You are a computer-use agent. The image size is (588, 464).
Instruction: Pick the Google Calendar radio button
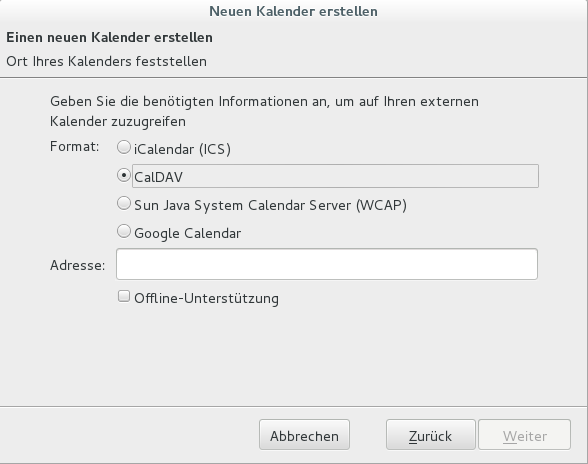pos(124,231)
